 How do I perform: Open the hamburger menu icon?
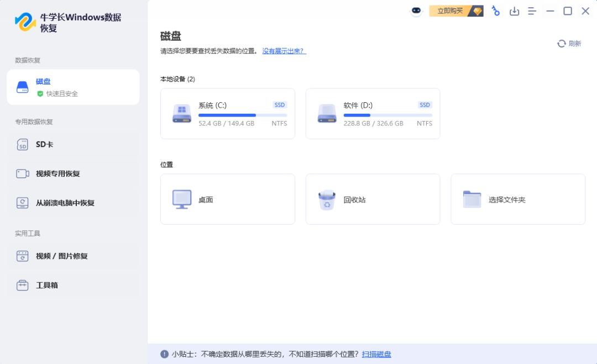[532, 10]
